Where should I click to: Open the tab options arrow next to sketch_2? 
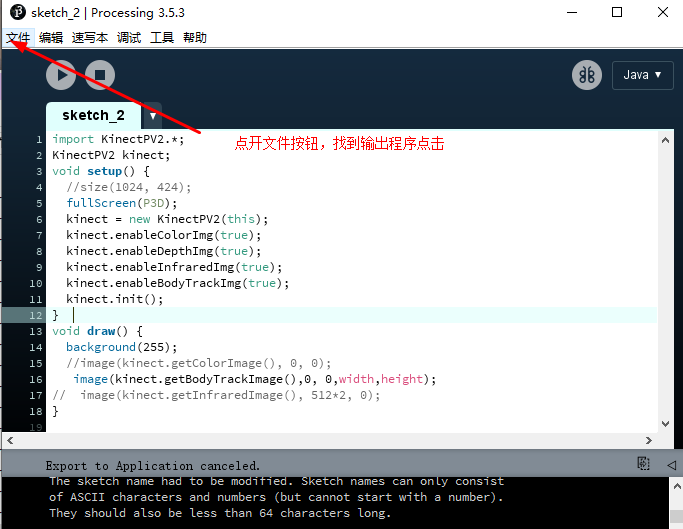pyautogui.click(x=152, y=116)
